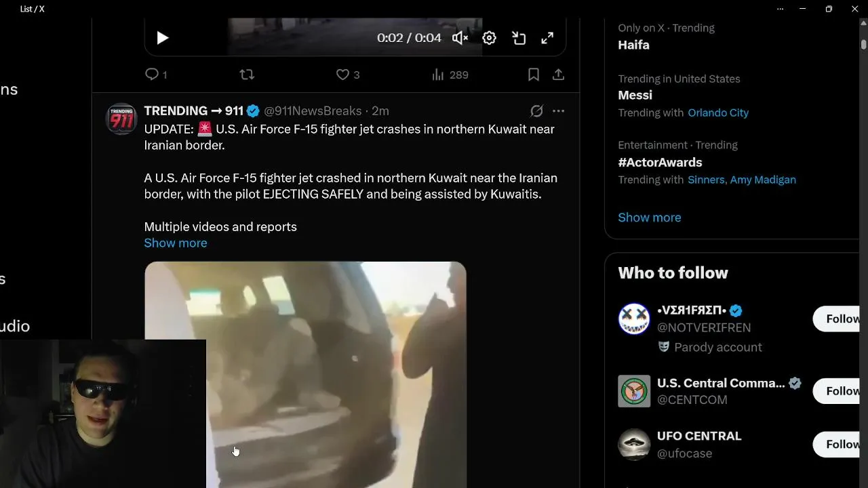Like the post with 3 likes
The width and height of the screenshot is (868, 488).
click(x=348, y=75)
